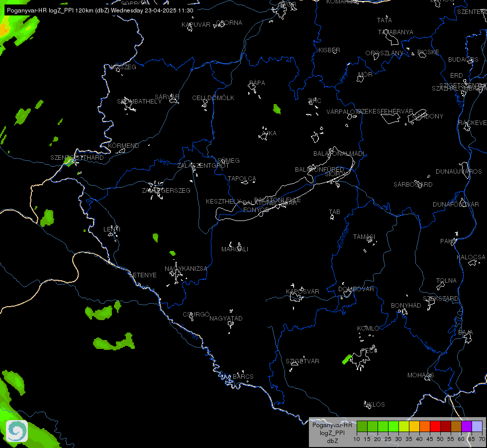Click the TATA city label
487x448 pixels.
tap(384, 20)
